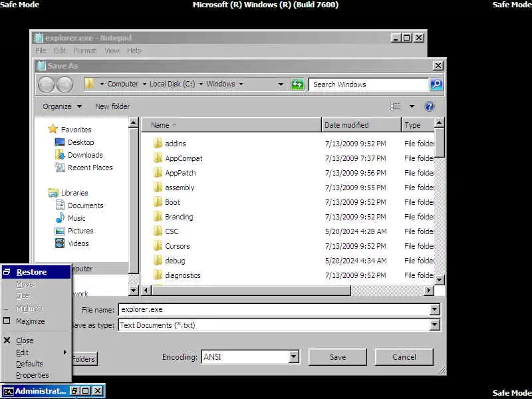This screenshot has width=532, height=399.
Task: Expand the arrow after Computer in path
Action: pyautogui.click(x=144, y=84)
